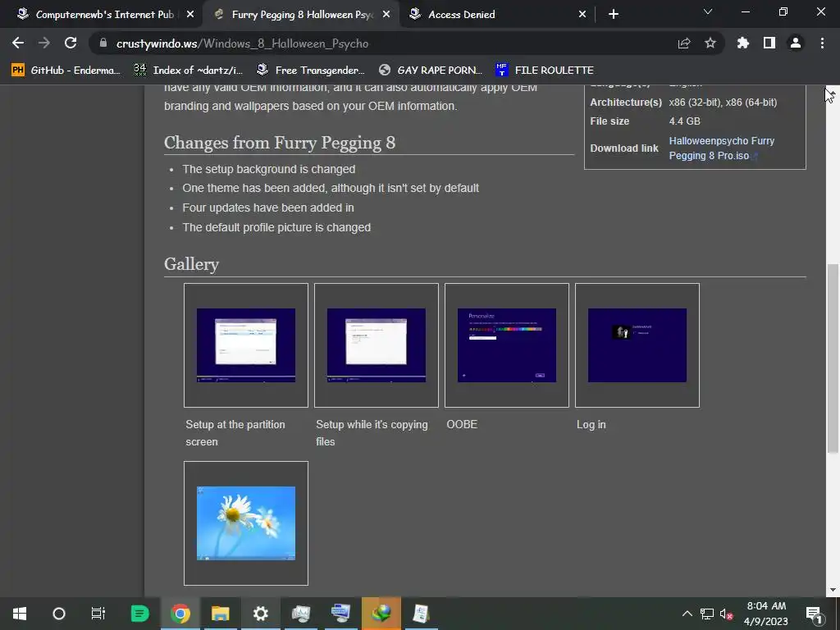840x630 pixels.
Task: Open the Index of ~dartz bookmark
Action: pyautogui.click(x=189, y=71)
